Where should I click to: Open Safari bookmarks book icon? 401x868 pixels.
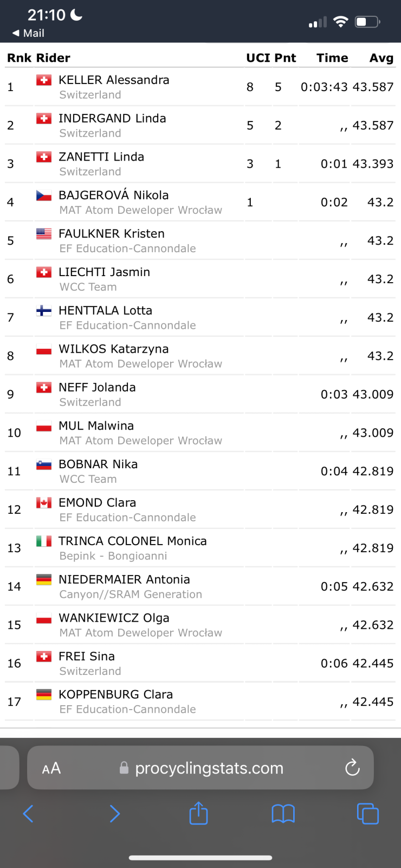283,813
